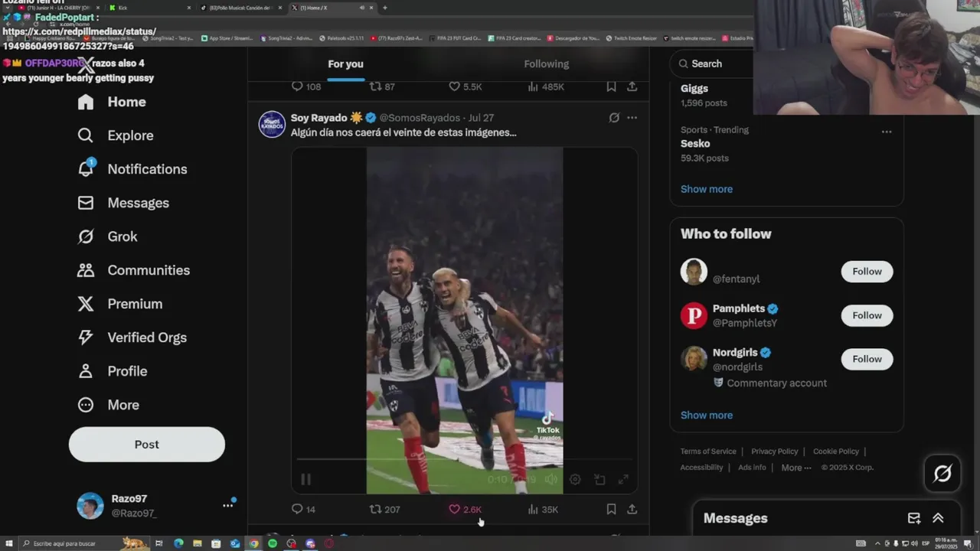Screen dimensions: 980x551
Task: Open the Explore page
Action: (x=115, y=135)
